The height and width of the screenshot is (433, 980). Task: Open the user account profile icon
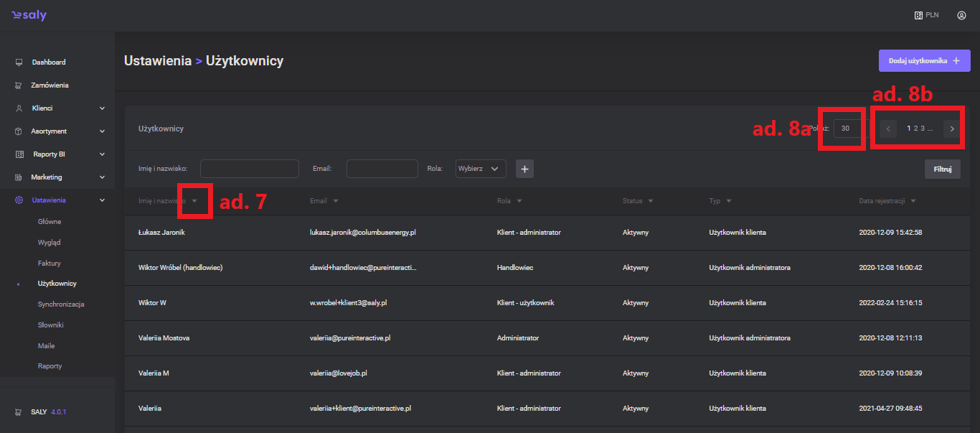click(x=961, y=15)
